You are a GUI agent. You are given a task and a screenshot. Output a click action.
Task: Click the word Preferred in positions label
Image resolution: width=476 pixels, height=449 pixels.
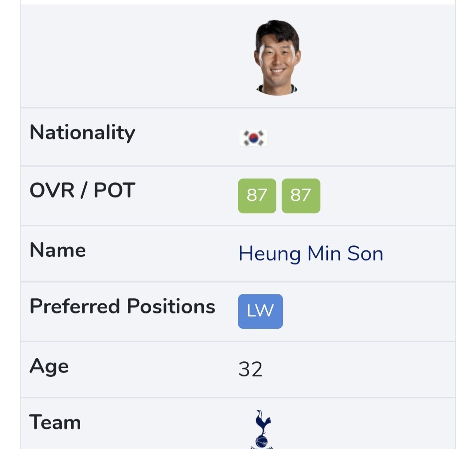(75, 307)
